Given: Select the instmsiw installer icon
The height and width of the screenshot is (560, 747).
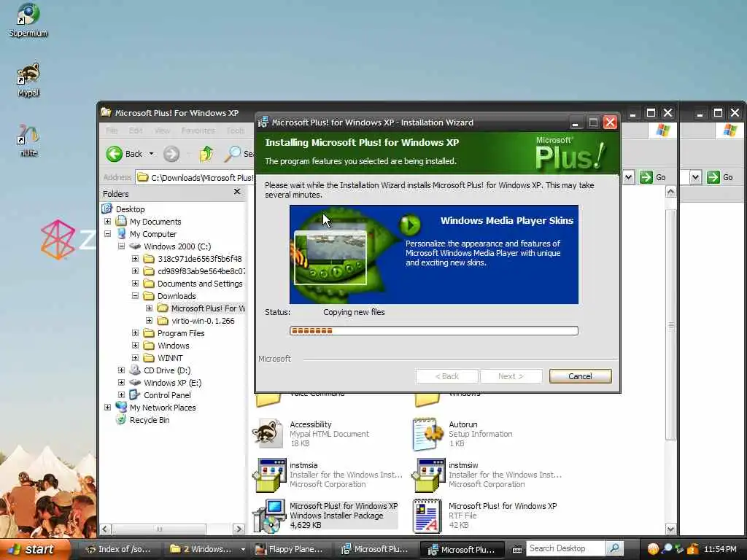Looking at the screenshot, I should [x=429, y=475].
